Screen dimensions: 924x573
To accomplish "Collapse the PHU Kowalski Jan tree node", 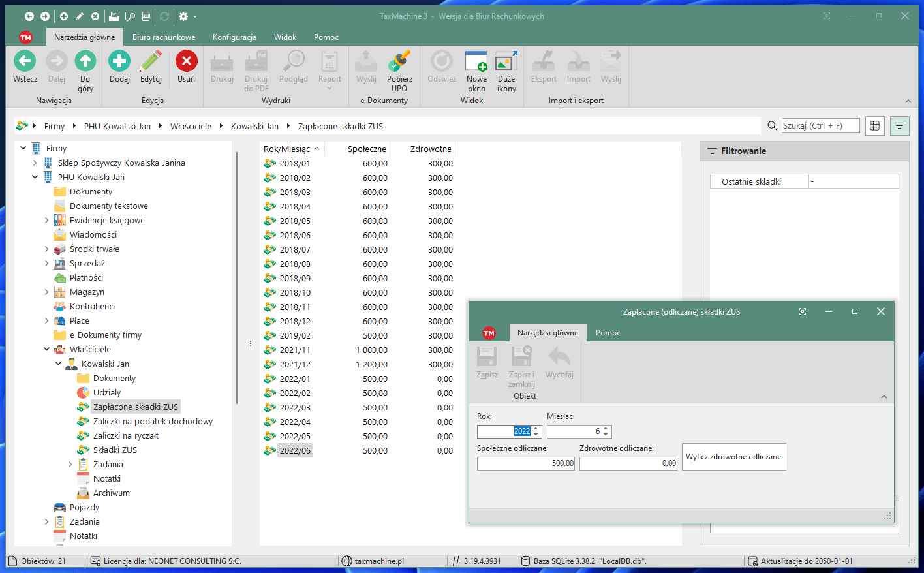I will (x=35, y=178).
